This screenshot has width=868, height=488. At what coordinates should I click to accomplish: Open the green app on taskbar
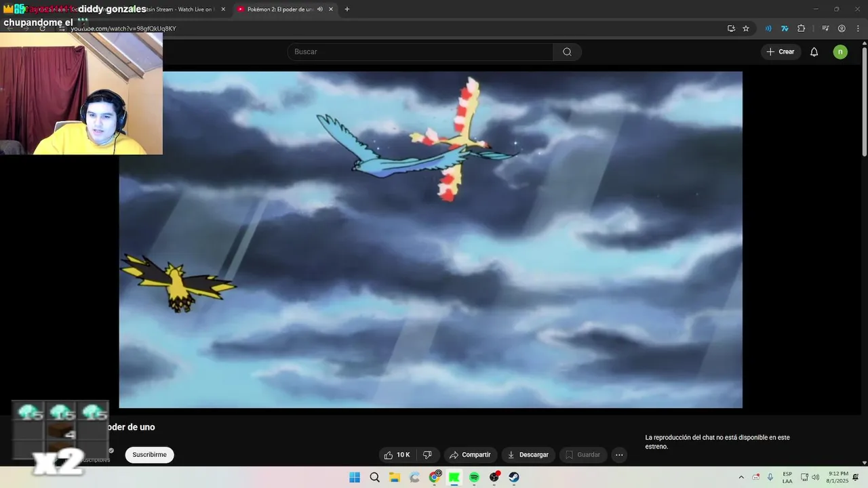(x=454, y=477)
